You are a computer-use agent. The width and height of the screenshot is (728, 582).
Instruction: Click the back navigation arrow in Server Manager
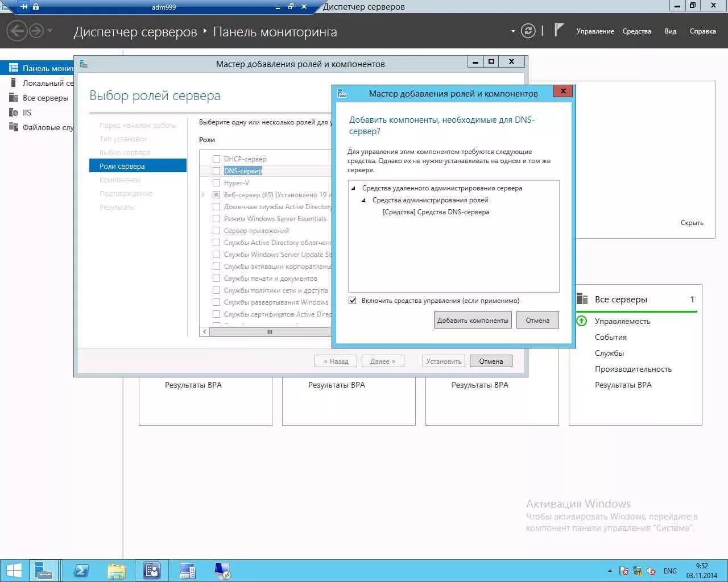coord(16,31)
